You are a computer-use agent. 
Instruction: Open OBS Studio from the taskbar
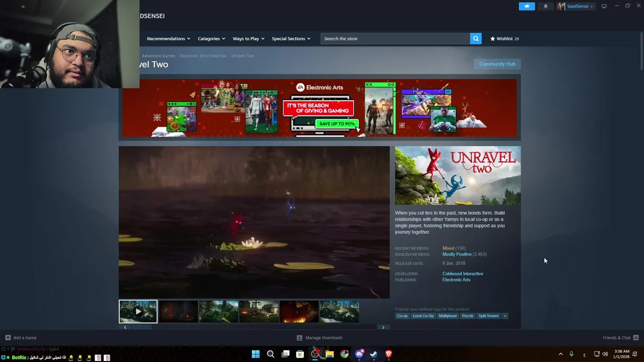pyautogui.click(x=315, y=354)
